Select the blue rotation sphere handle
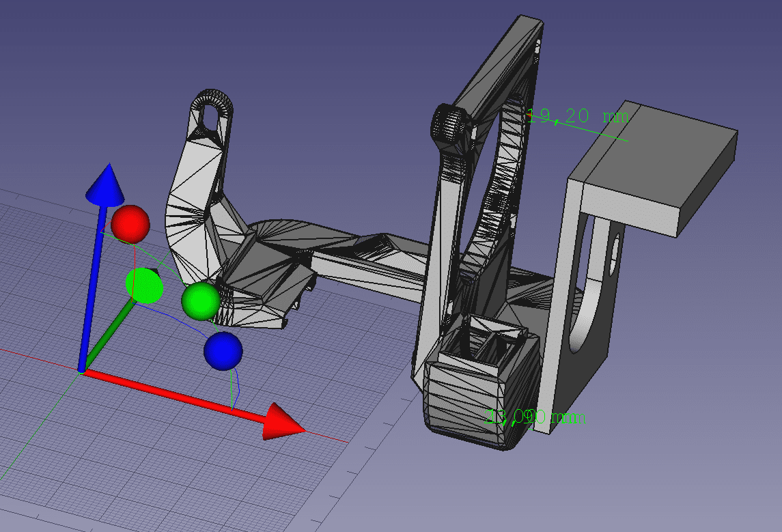This screenshot has width=782, height=532. pyautogui.click(x=223, y=351)
